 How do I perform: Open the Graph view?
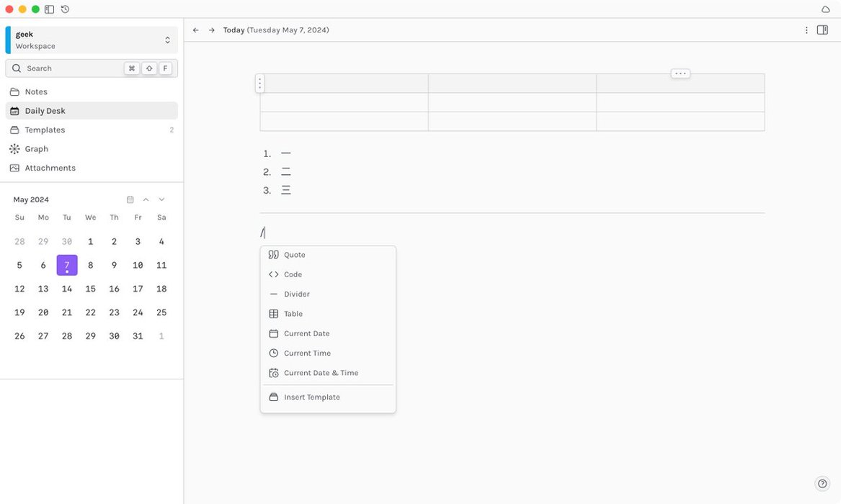pos(36,149)
